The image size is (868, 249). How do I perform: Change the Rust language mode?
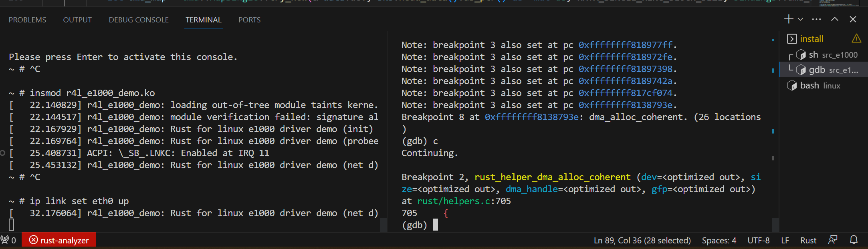[808, 240]
